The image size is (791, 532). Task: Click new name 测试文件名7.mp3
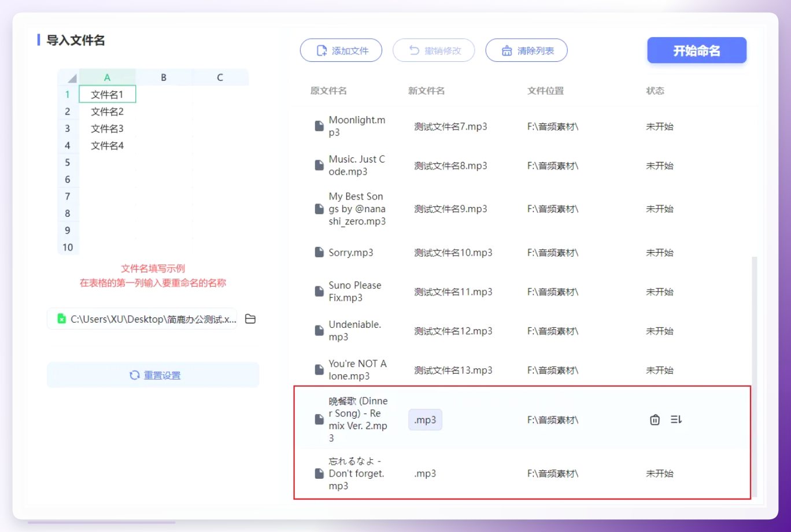450,126
